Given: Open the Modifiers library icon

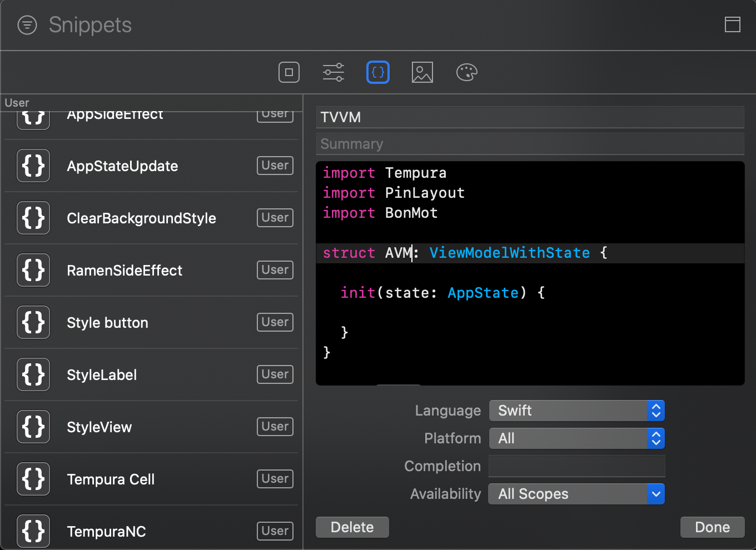Looking at the screenshot, I should coord(333,72).
